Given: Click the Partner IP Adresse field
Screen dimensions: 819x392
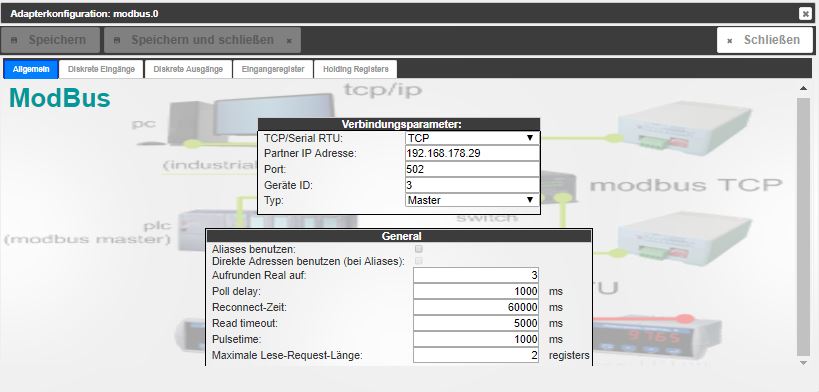Looking at the screenshot, I should [472, 154].
